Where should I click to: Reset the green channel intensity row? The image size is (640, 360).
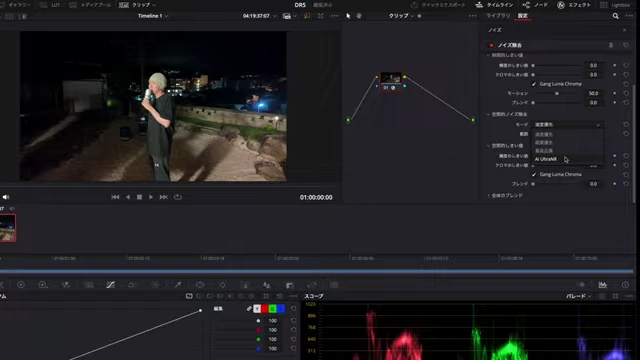click(293, 340)
